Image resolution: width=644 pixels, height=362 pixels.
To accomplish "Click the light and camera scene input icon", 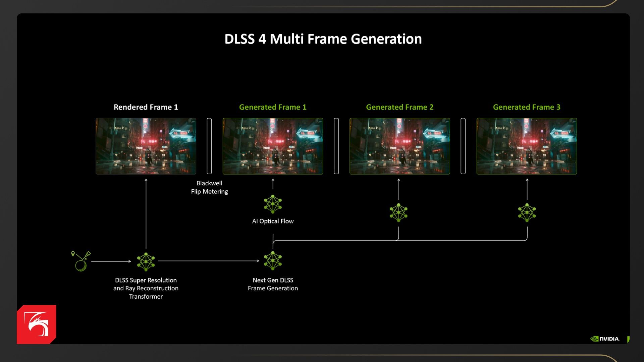I will [x=81, y=261].
